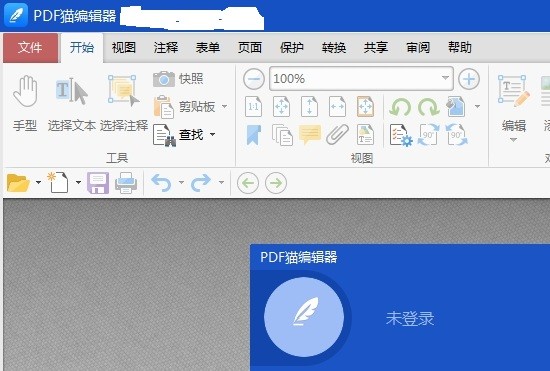Switch to the Protect (保护) tab
The height and width of the screenshot is (371, 550).
point(292,48)
